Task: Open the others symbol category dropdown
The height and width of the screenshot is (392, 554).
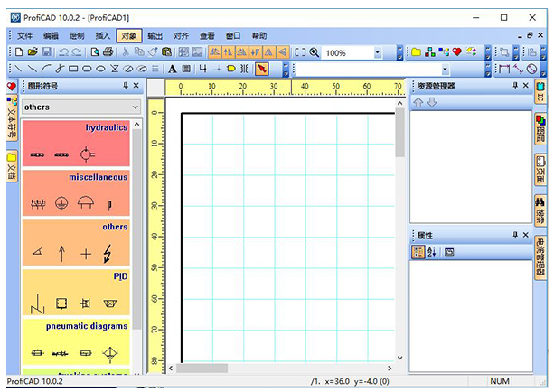Action: pyautogui.click(x=81, y=107)
